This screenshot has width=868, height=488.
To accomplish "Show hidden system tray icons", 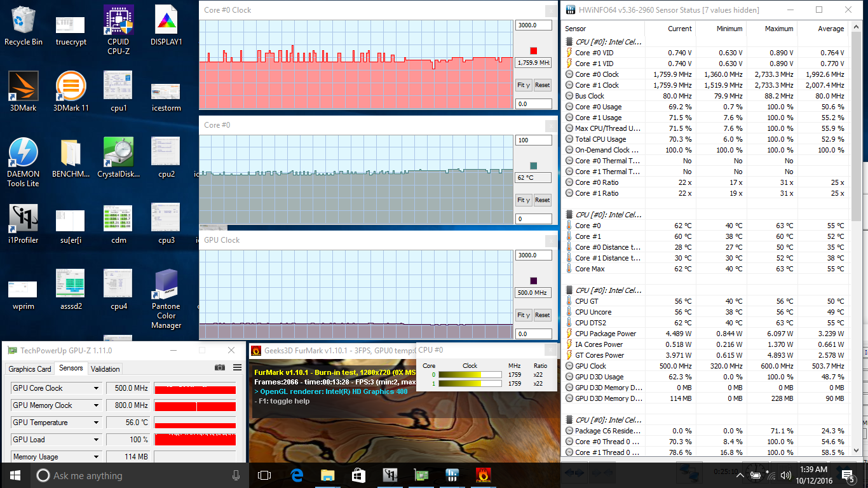I will point(739,475).
